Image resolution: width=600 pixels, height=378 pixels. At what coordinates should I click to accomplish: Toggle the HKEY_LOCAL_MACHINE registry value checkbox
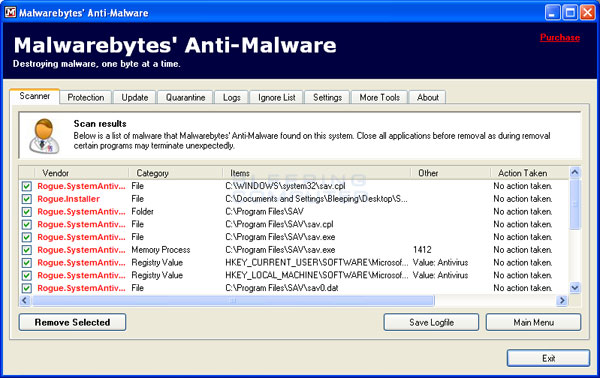coord(26,275)
